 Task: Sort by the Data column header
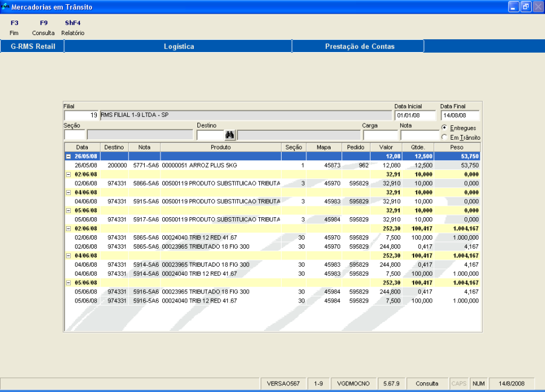(82, 147)
